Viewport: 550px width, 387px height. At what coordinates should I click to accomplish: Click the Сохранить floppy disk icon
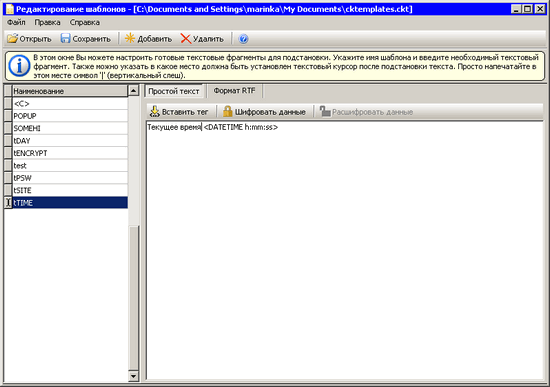pyautogui.click(x=65, y=38)
